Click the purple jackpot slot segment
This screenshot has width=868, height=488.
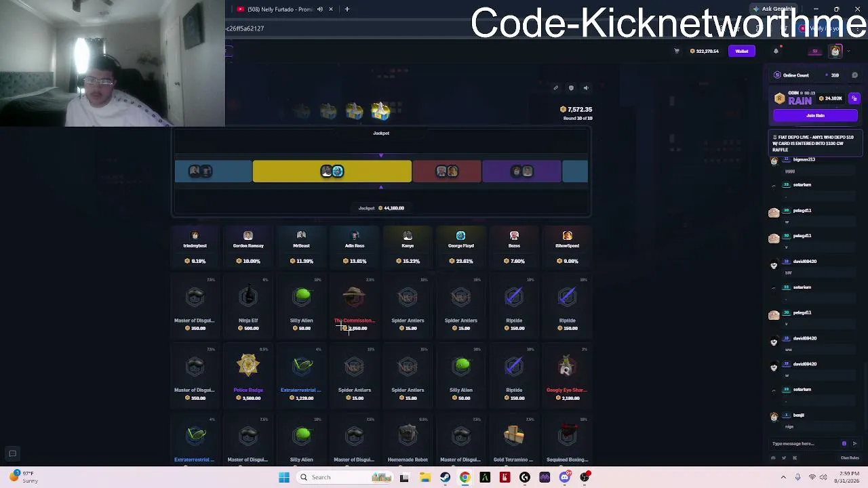pos(521,171)
